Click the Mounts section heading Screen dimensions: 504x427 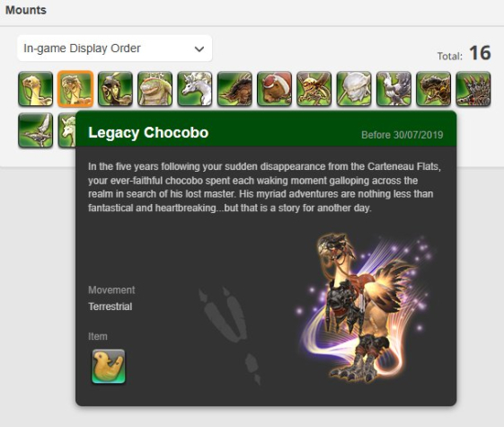tap(26, 10)
